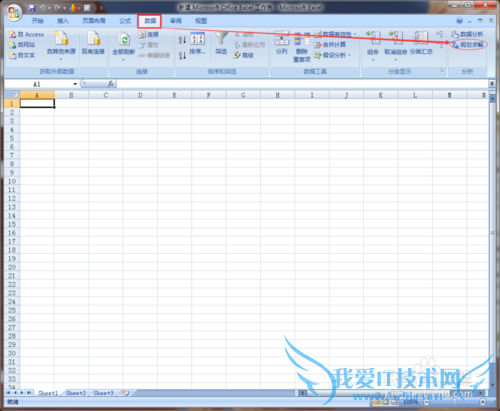
Task: Select the Sheet1 tab
Action: [48, 393]
